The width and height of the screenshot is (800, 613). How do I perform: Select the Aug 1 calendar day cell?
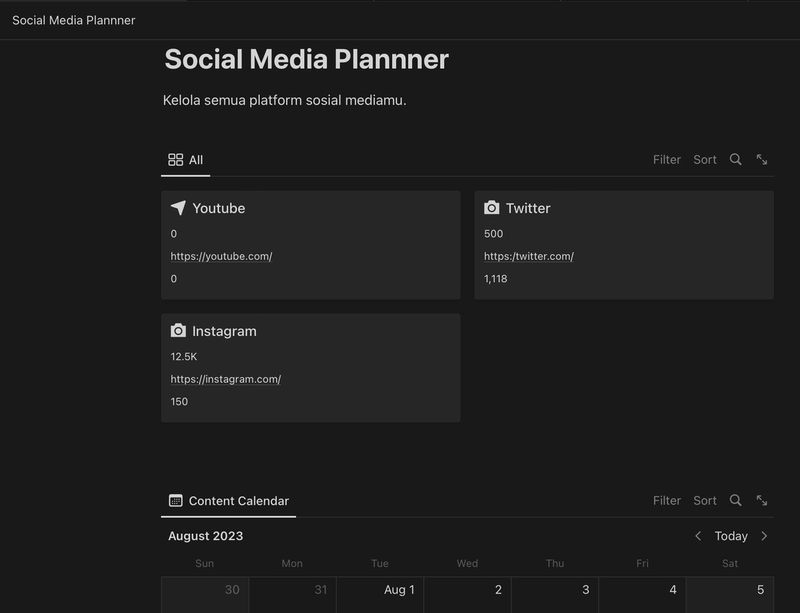pyautogui.click(x=380, y=595)
